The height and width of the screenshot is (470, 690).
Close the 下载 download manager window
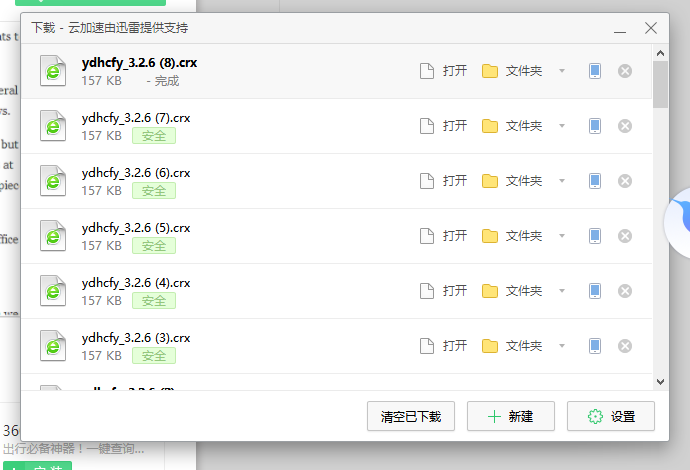pos(651,28)
